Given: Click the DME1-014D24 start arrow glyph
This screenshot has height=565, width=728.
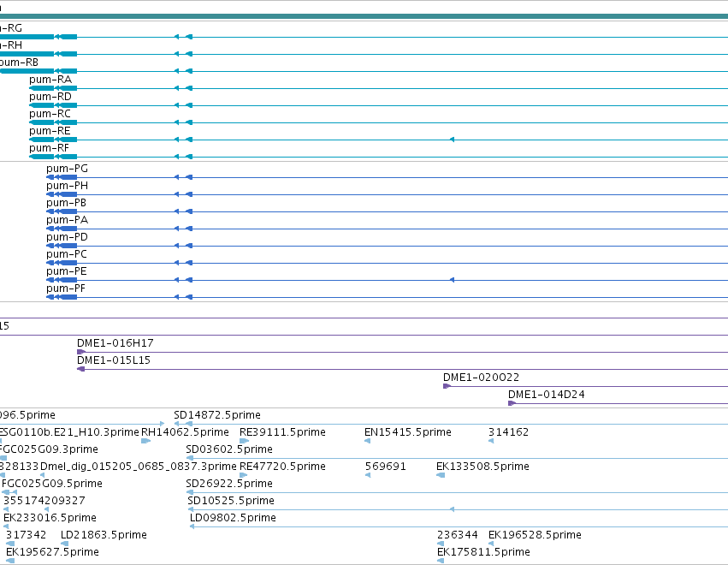Looking at the screenshot, I should tap(512, 403).
